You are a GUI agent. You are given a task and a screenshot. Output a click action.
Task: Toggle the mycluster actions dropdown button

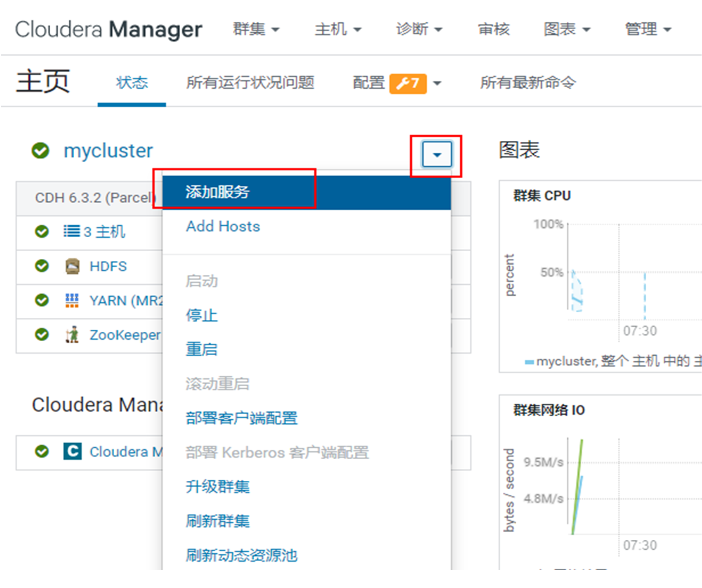(x=437, y=155)
